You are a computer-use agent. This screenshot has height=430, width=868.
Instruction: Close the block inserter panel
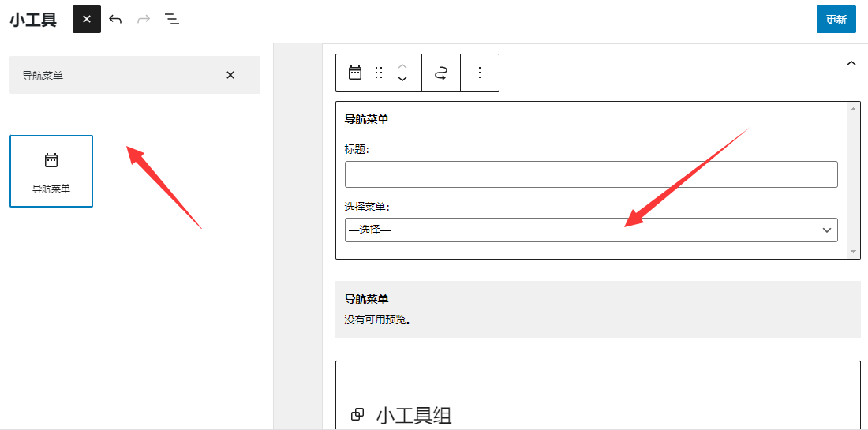tap(86, 20)
